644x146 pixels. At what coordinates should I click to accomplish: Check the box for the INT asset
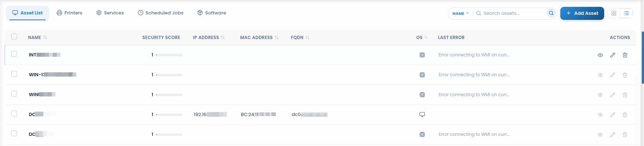click(x=14, y=54)
